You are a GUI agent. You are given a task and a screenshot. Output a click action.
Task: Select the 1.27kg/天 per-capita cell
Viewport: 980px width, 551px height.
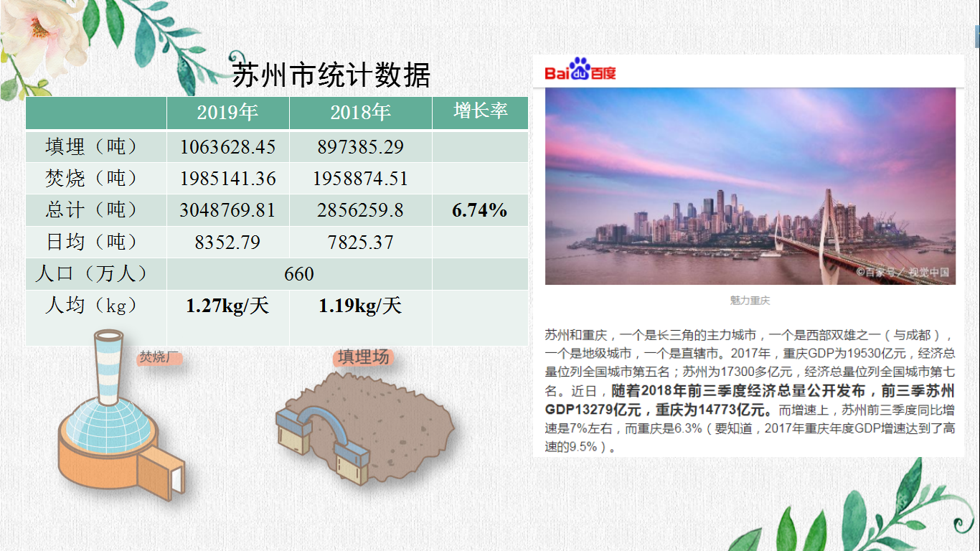point(227,306)
